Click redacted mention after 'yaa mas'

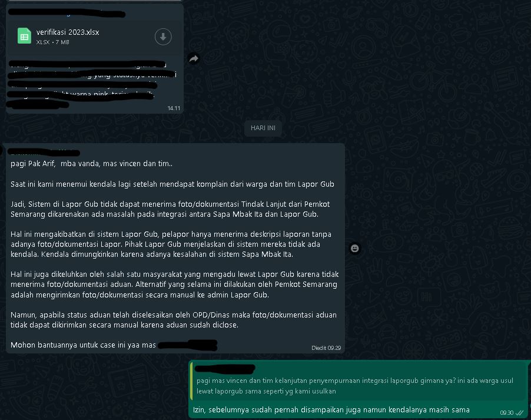tap(188, 345)
